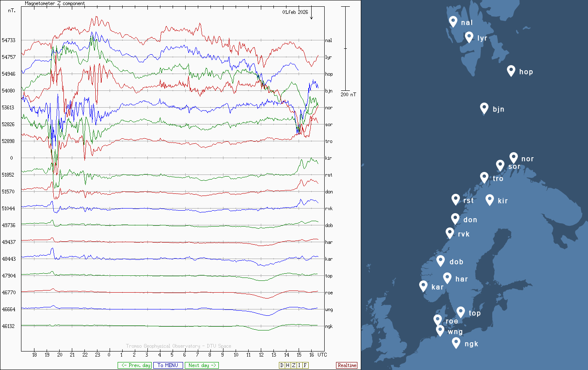Select the bjn map pin marker
The width and height of the screenshot is (588, 370).
click(484, 108)
